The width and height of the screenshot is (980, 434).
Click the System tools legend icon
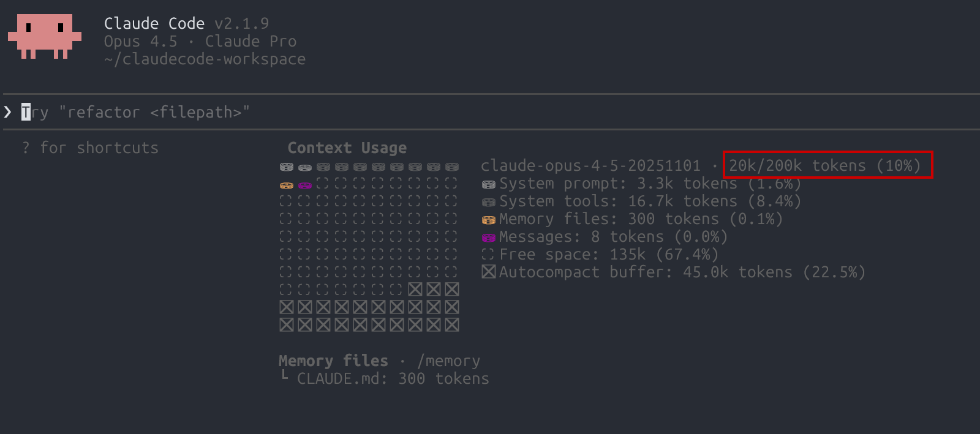(x=488, y=202)
